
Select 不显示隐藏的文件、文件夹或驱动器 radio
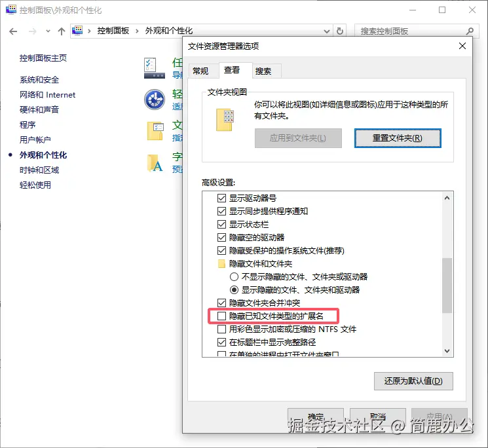(234, 276)
